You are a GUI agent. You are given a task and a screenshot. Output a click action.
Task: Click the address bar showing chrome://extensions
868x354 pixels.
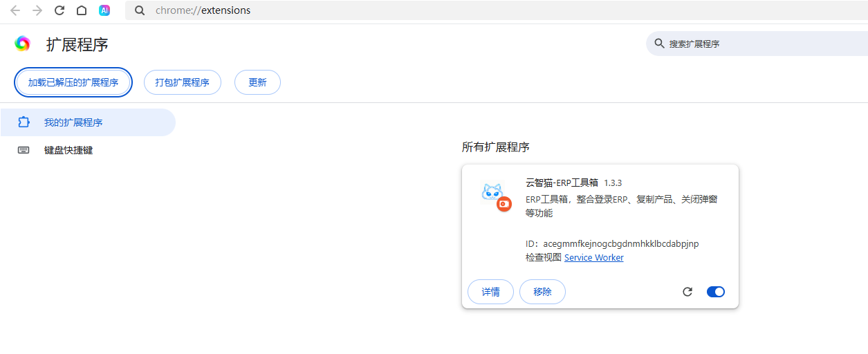coord(496,10)
